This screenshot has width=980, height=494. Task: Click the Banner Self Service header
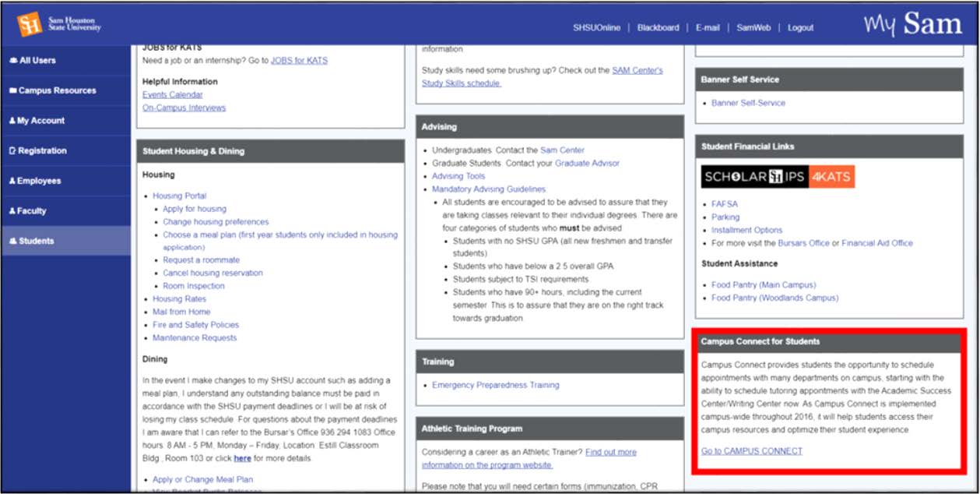tap(829, 79)
